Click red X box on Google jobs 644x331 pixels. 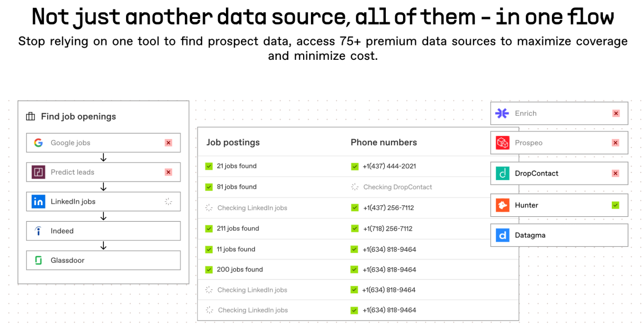pyautogui.click(x=168, y=142)
